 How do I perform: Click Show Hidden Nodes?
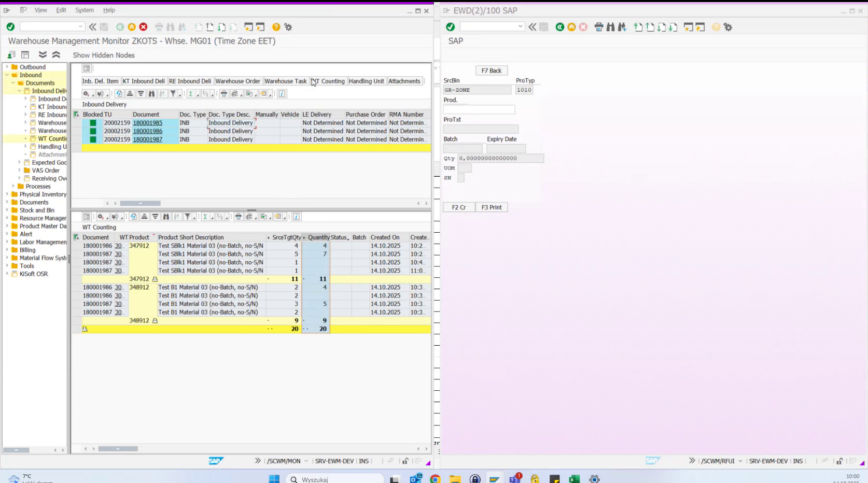(103, 55)
